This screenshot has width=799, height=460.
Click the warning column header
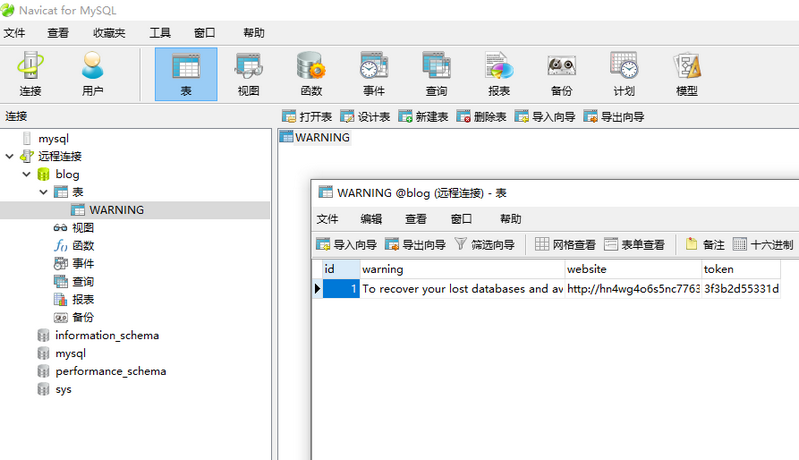[462, 269]
